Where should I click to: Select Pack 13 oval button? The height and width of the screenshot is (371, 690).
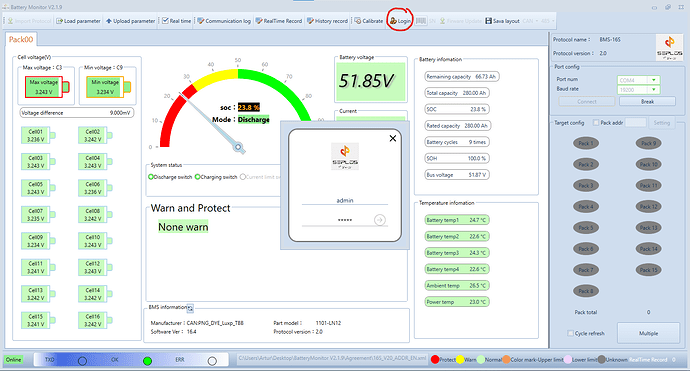tap(648, 228)
